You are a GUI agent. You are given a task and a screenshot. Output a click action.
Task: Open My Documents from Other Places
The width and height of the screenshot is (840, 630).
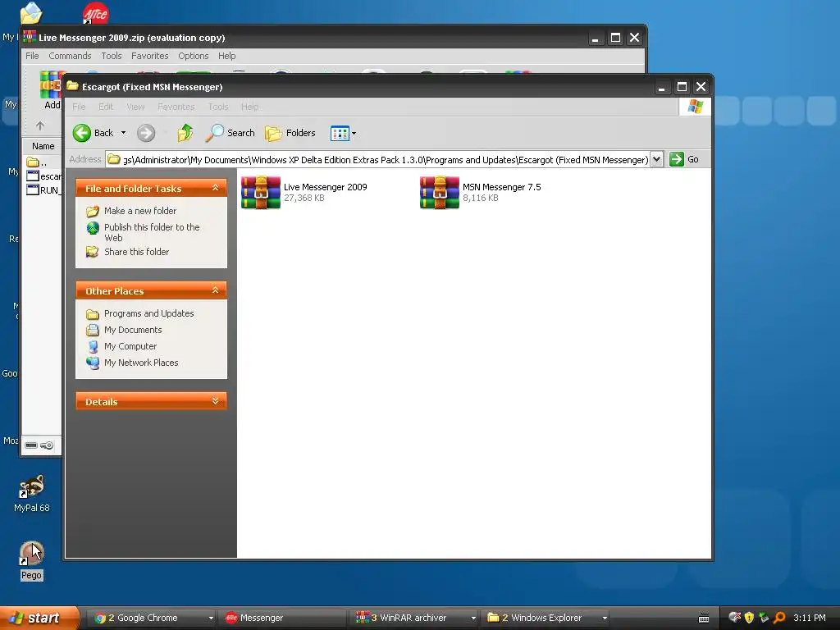[x=133, y=330]
